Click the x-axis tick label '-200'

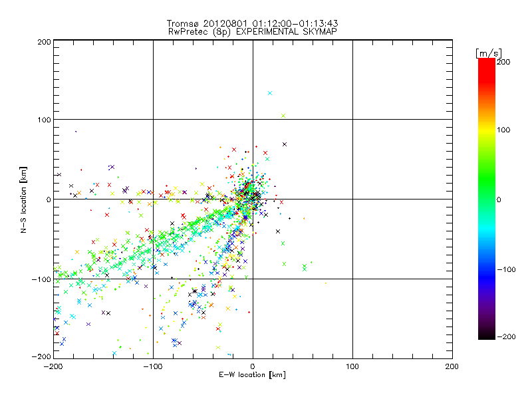click(x=53, y=366)
